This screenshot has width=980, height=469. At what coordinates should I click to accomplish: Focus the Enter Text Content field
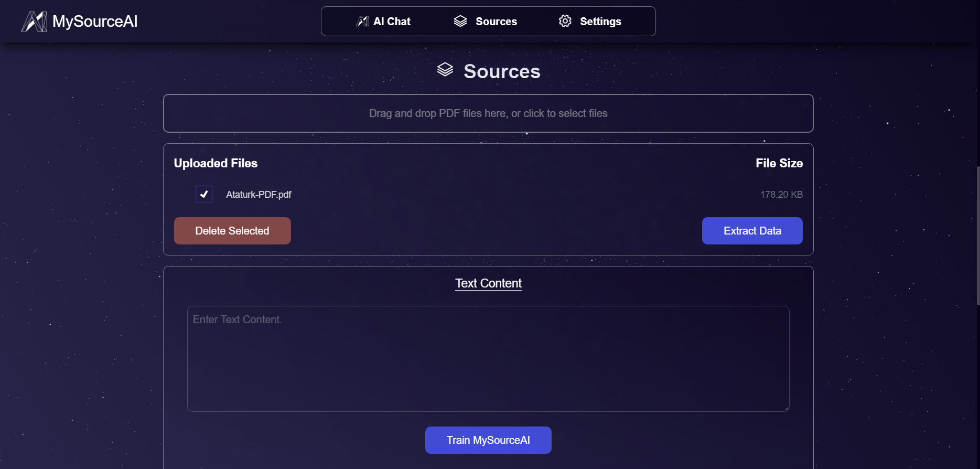[x=488, y=359]
